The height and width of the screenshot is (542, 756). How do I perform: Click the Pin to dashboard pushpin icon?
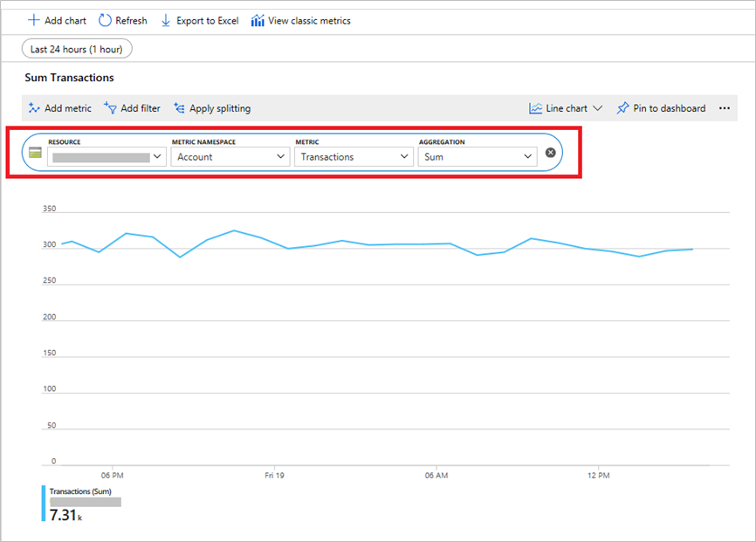(622, 108)
